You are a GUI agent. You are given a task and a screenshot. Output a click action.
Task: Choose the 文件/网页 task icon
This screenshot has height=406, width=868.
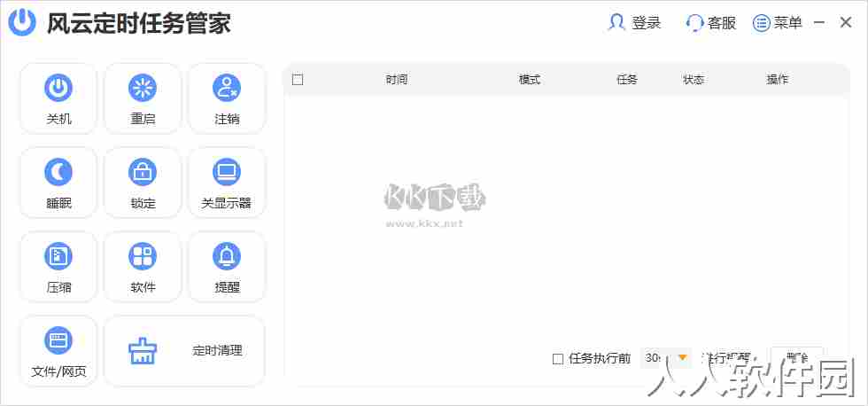tap(58, 340)
